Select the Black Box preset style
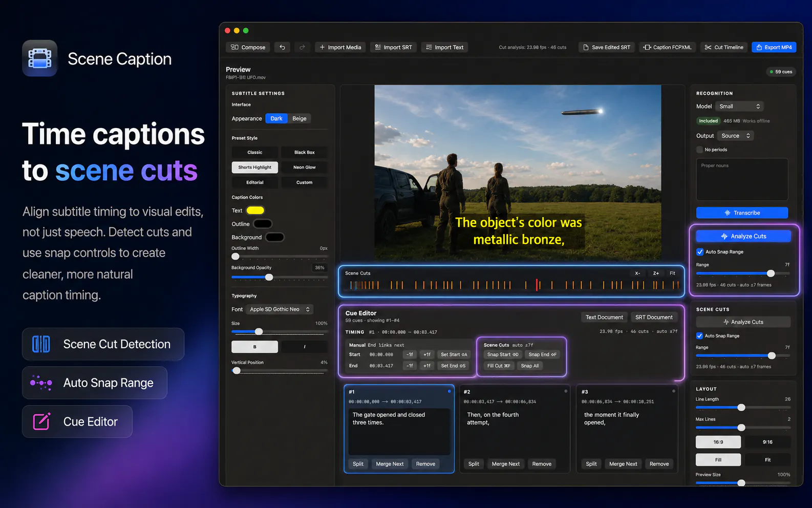812x508 pixels. tap(305, 153)
